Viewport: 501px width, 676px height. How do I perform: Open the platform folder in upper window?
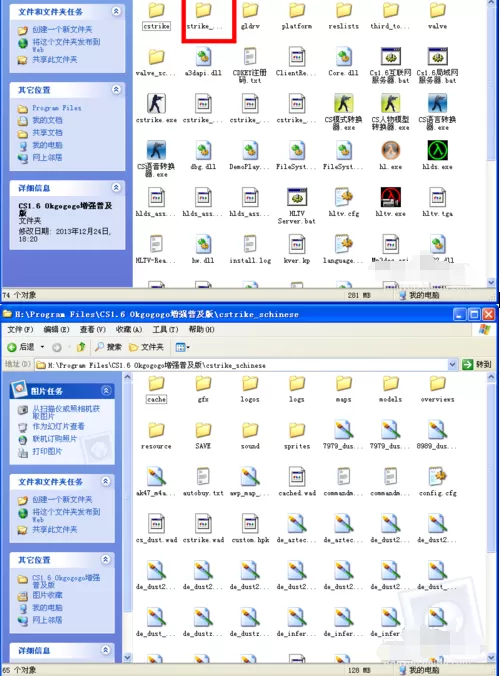[297, 10]
